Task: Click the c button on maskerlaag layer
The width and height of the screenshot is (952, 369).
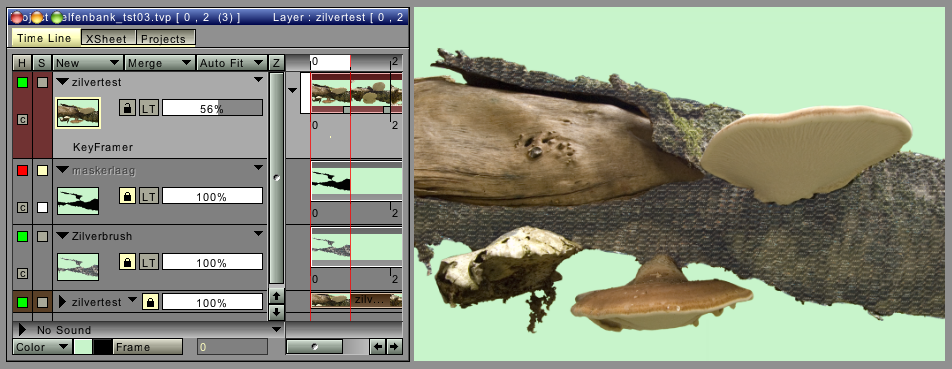Action: 22,208
